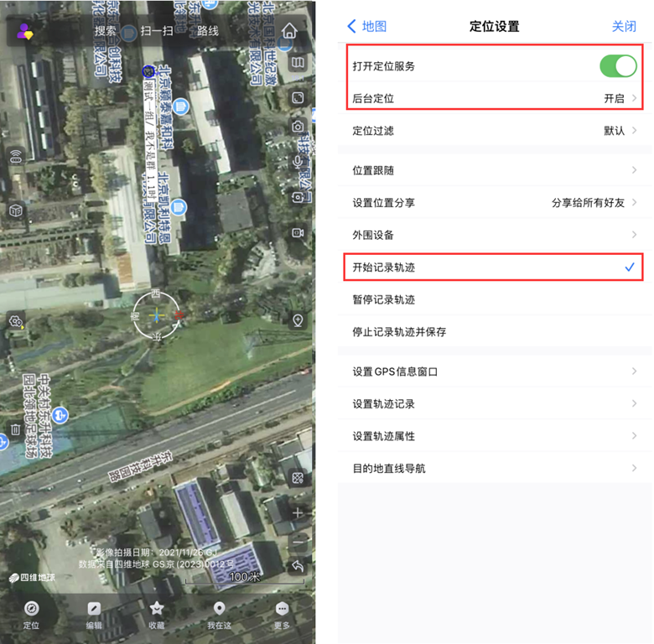The width and height of the screenshot is (654, 644).
Task: Tap the undo back arrow icon
Action: (298, 567)
